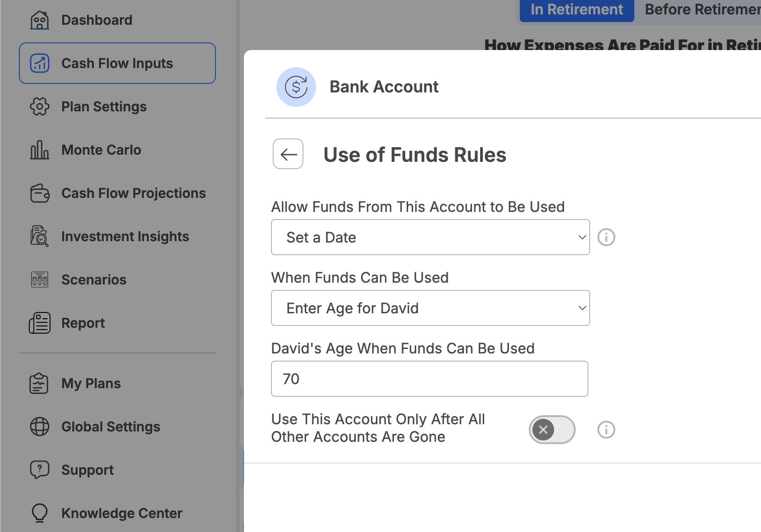761x532 pixels.
Task: Click the Dashboard house icon
Action: 40,20
